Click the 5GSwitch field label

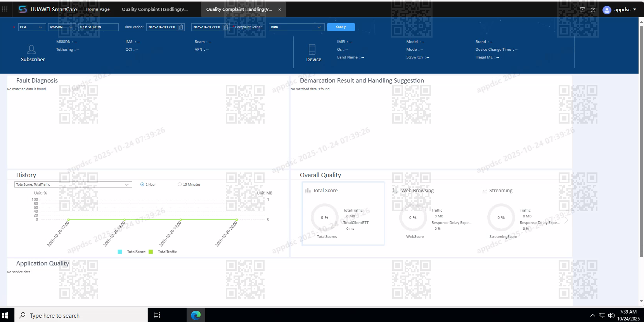click(x=415, y=57)
